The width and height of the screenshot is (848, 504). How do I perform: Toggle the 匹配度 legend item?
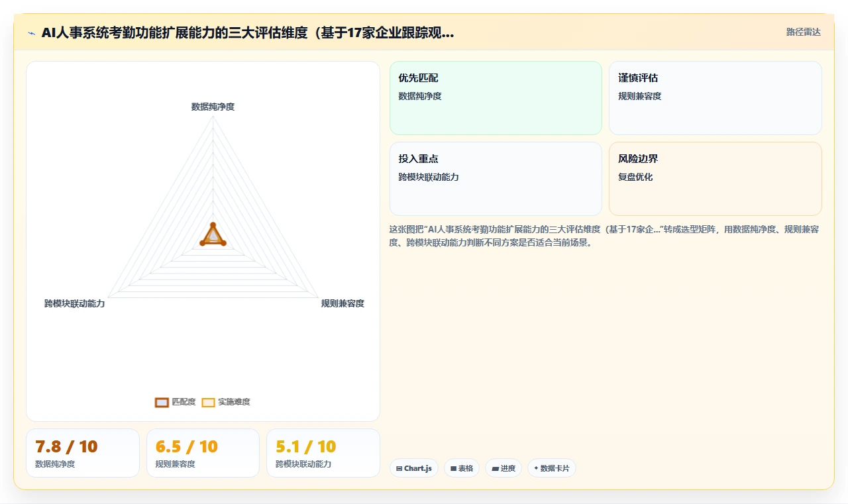[176, 402]
